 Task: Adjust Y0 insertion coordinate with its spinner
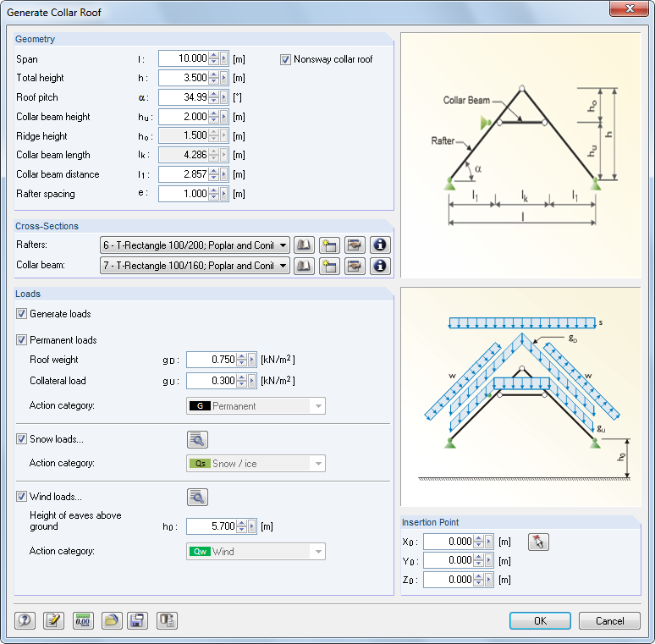[479, 560]
